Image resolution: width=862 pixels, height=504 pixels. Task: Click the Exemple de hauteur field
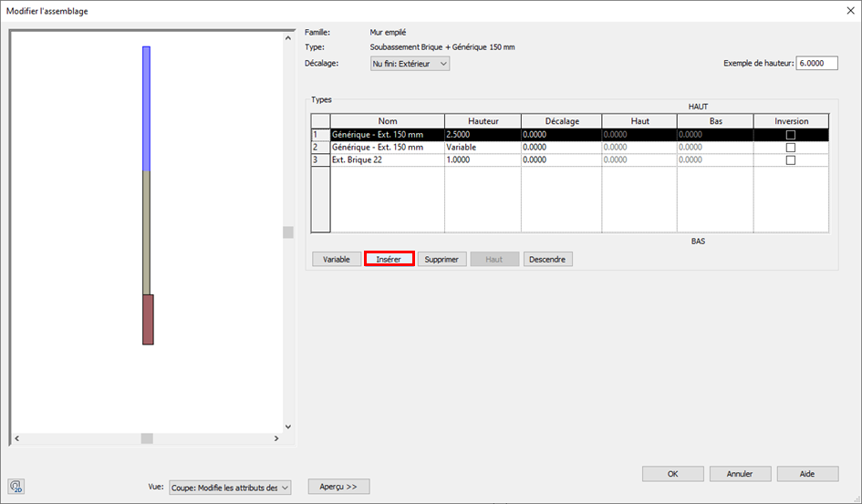pyautogui.click(x=816, y=64)
